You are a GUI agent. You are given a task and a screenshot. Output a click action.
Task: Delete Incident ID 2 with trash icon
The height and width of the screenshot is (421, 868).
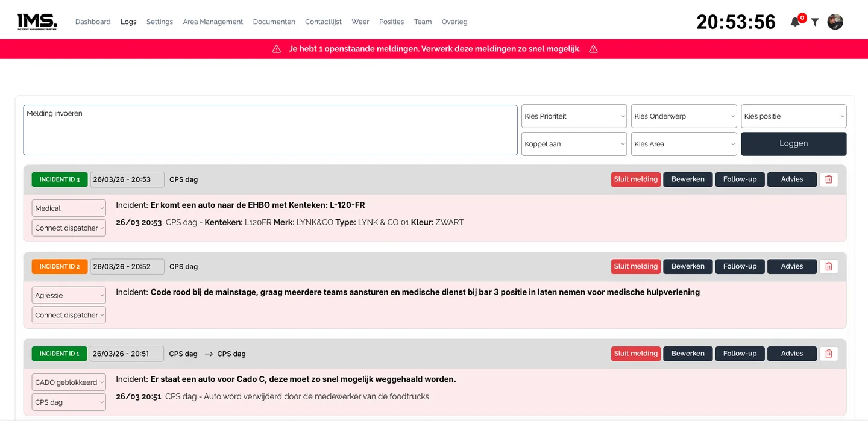click(x=828, y=267)
